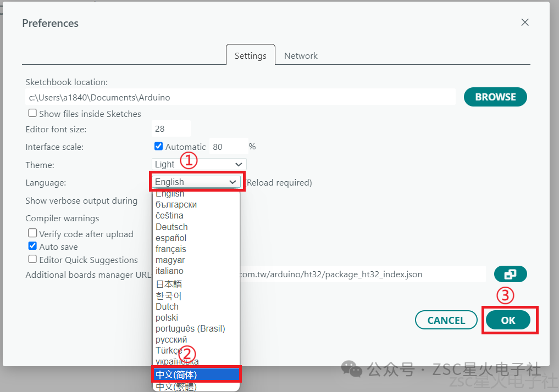Disable the Auto save checkbox
This screenshot has width=559, height=392.
tap(32, 246)
